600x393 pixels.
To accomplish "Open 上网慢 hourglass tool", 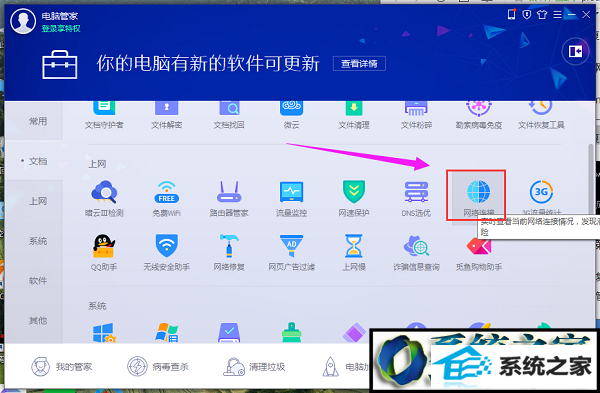I will coord(354,253).
